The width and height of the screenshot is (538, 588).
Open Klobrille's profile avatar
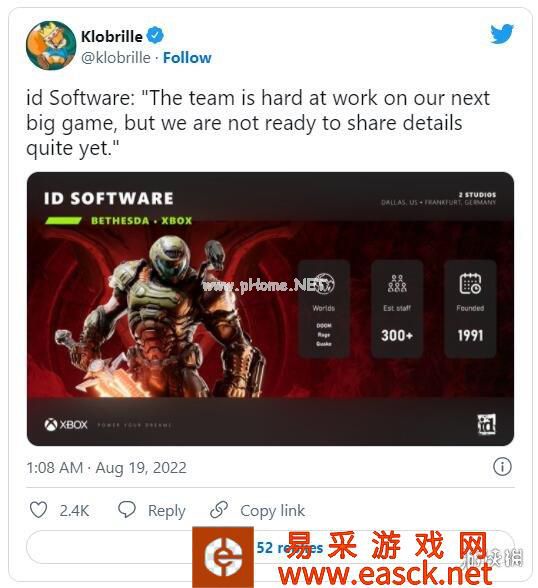coord(51,45)
